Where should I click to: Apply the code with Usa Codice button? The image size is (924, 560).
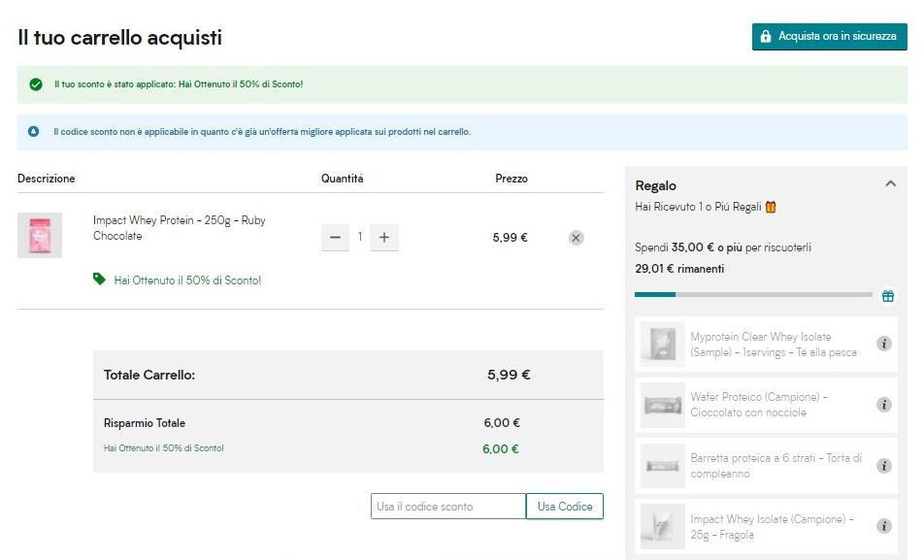565,507
